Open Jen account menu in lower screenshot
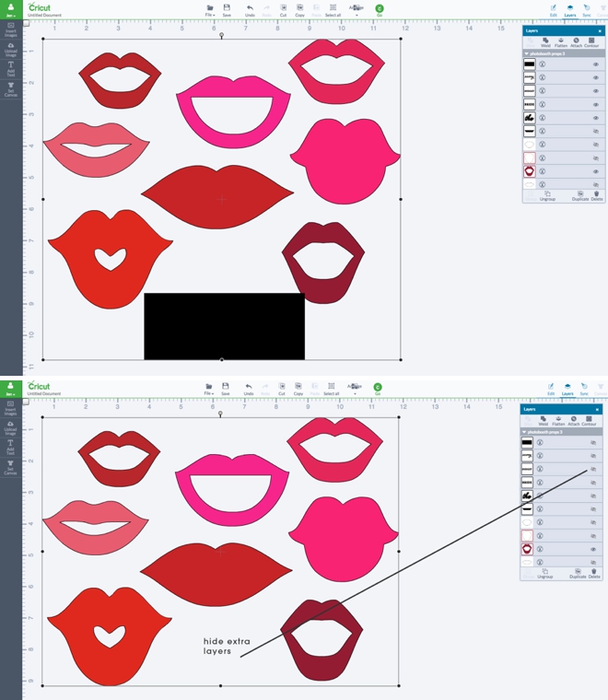 click(11, 389)
